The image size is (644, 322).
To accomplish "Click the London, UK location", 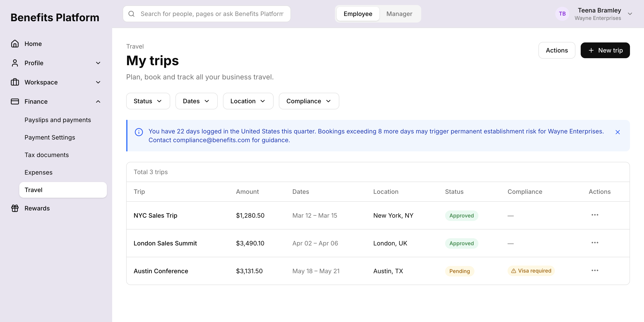I will [x=390, y=243].
